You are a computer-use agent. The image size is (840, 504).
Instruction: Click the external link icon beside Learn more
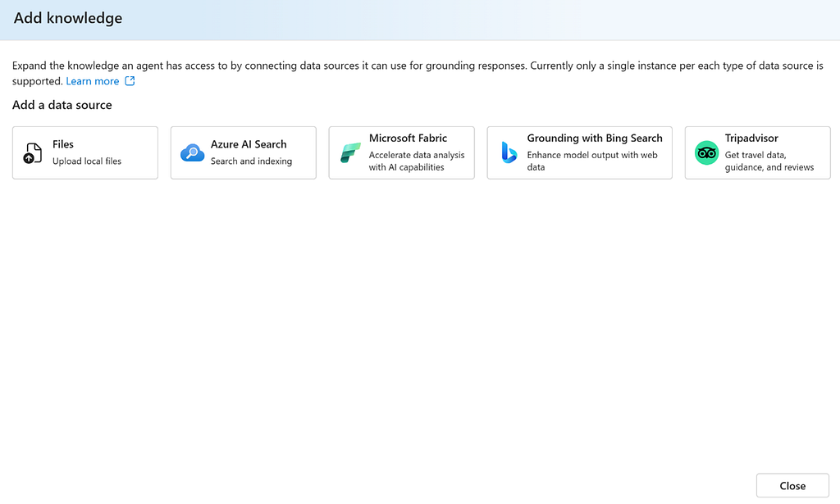[x=130, y=81]
